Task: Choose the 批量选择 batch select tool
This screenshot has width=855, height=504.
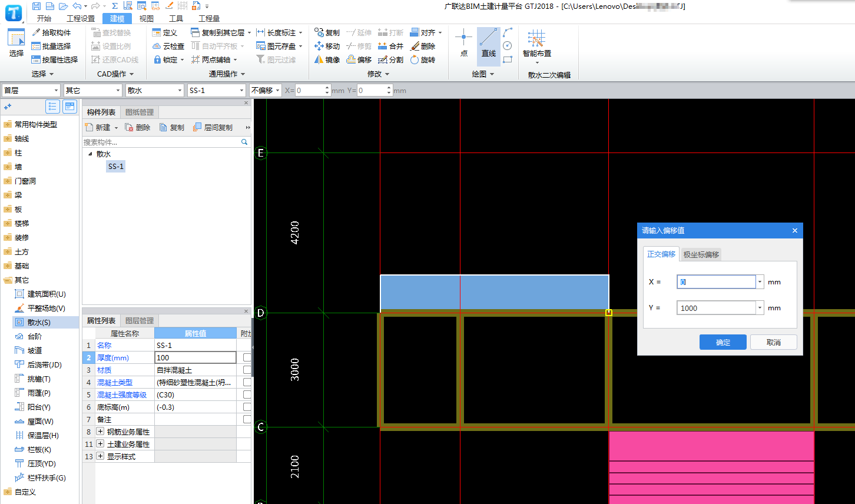Action: click(x=51, y=46)
